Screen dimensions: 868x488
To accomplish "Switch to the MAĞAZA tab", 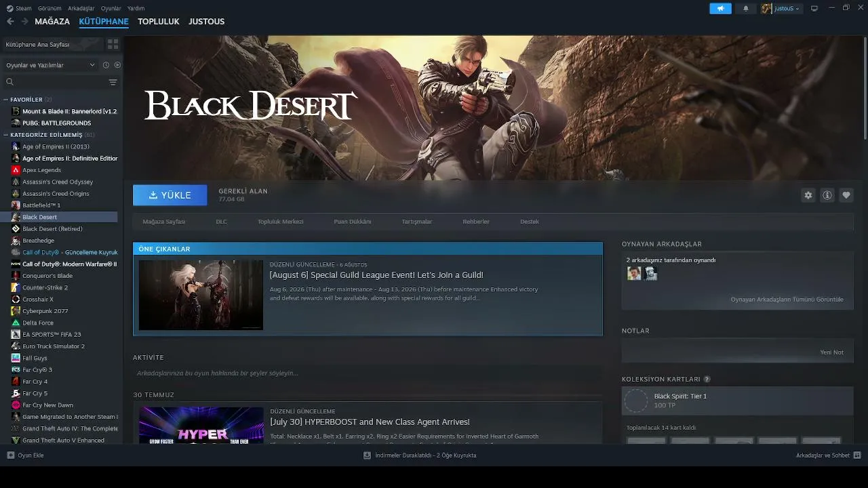I will (52, 22).
